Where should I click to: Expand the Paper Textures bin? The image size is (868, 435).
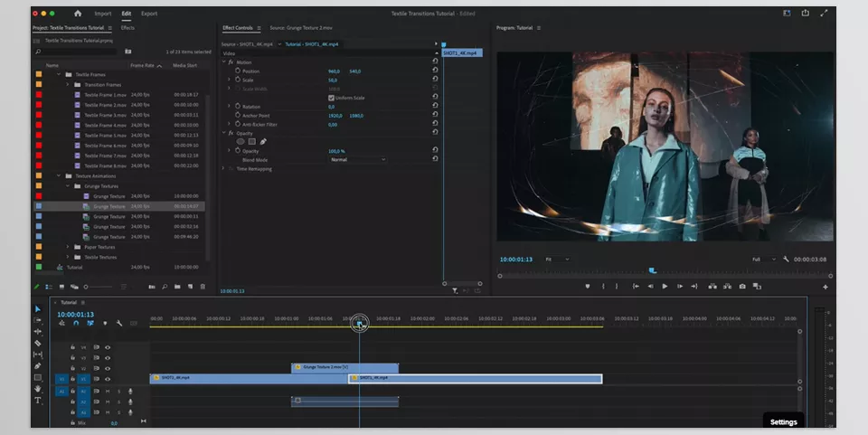(68, 247)
